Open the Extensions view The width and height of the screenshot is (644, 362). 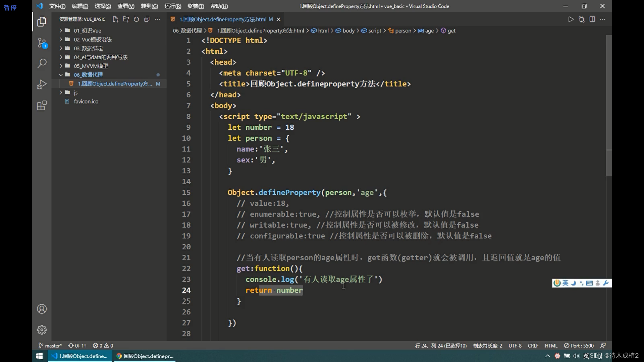click(x=42, y=106)
